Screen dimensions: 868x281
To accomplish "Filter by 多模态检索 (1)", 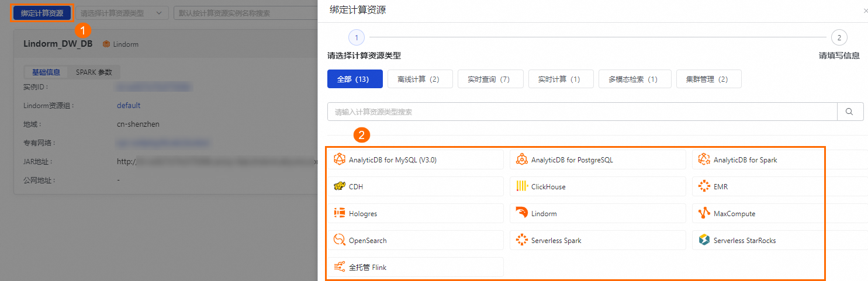I will click(635, 79).
